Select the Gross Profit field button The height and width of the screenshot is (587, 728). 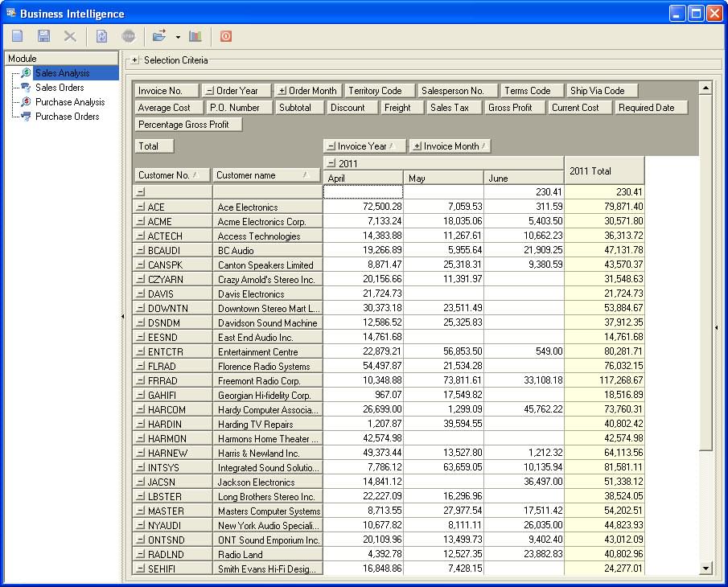coord(515,108)
